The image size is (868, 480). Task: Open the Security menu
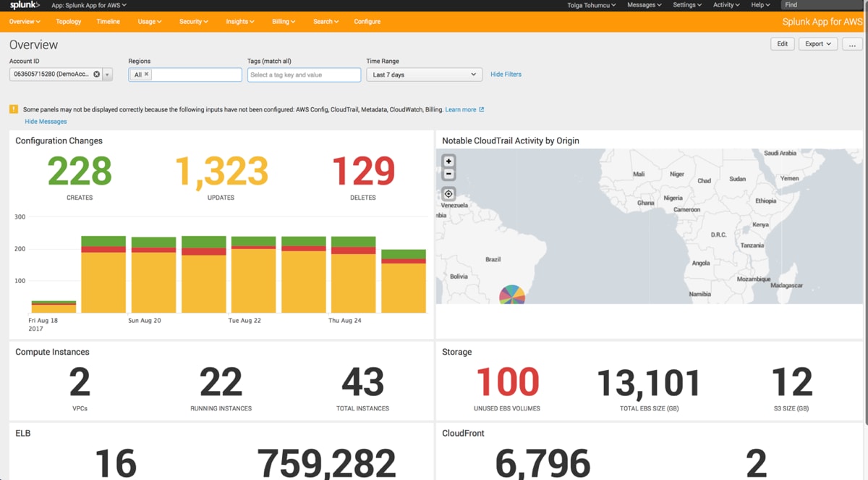193,22
